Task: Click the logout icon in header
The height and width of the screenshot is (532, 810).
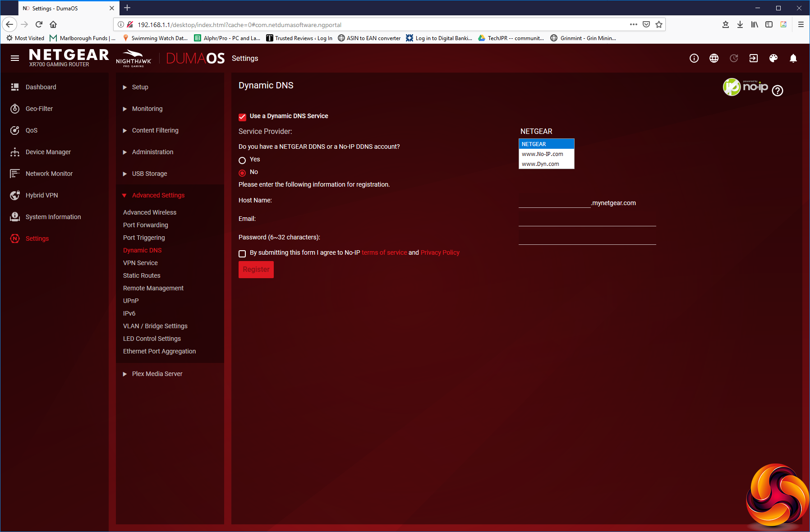Action: pyautogui.click(x=754, y=58)
